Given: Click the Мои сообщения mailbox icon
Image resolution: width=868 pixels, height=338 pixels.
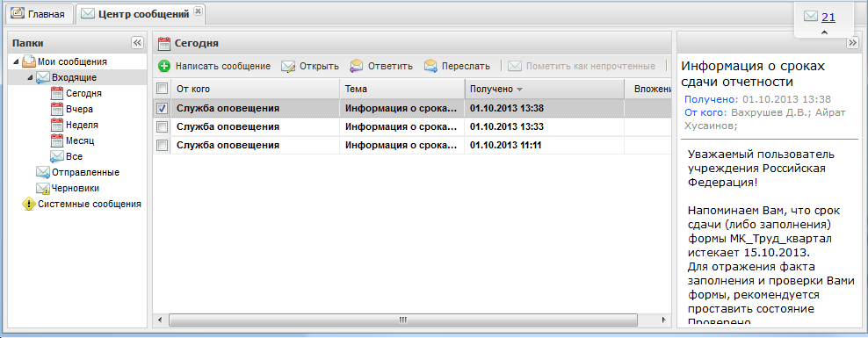Looking at the screenshot, I should point(29,62).
